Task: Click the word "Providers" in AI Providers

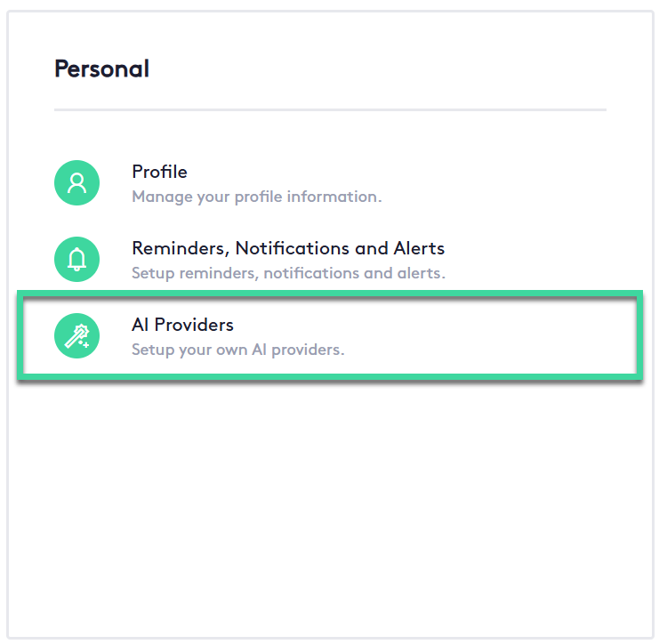Action: point(194,326)
